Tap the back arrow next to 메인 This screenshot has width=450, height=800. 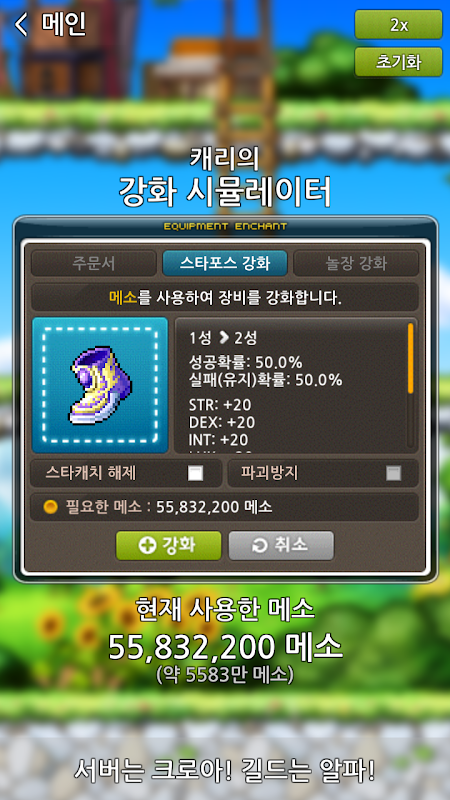pyautogui.click(x=21, y=24)
